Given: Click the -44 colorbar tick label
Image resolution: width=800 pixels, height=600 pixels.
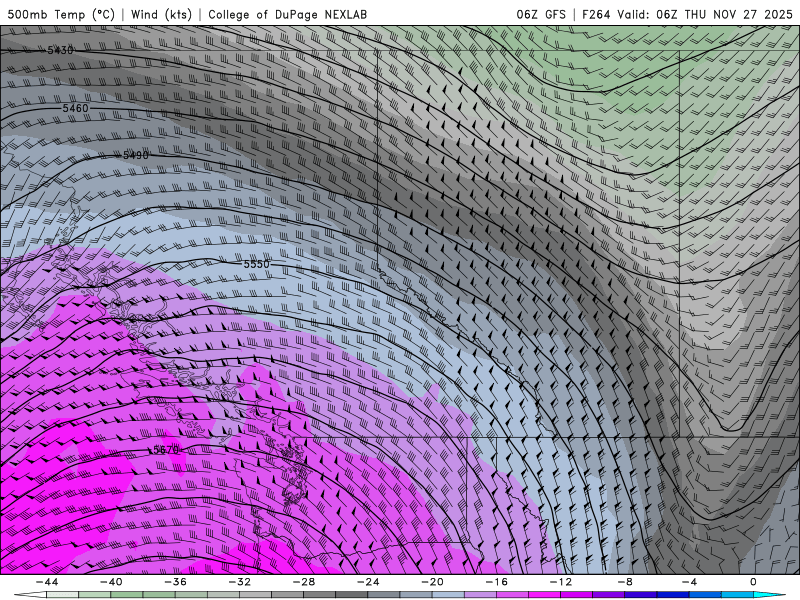Looking at the screenshot, I should tap(47, 582).
